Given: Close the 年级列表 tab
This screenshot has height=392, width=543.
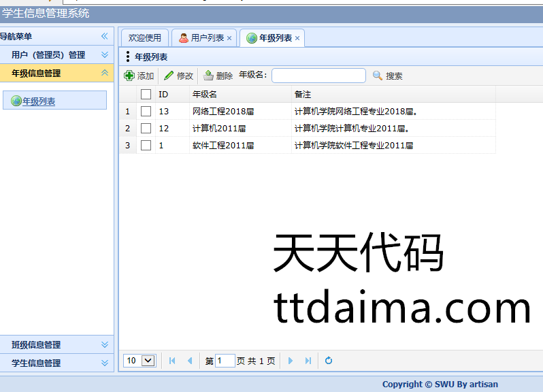Looking at the screenshot, I should point(297,38).
